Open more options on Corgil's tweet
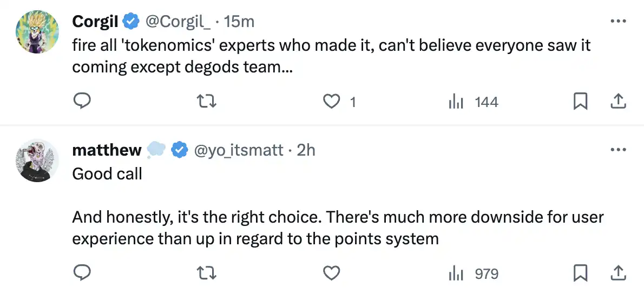Image resolution: width=644 pixels, height=294 pixels. click(x=618, y=21)
